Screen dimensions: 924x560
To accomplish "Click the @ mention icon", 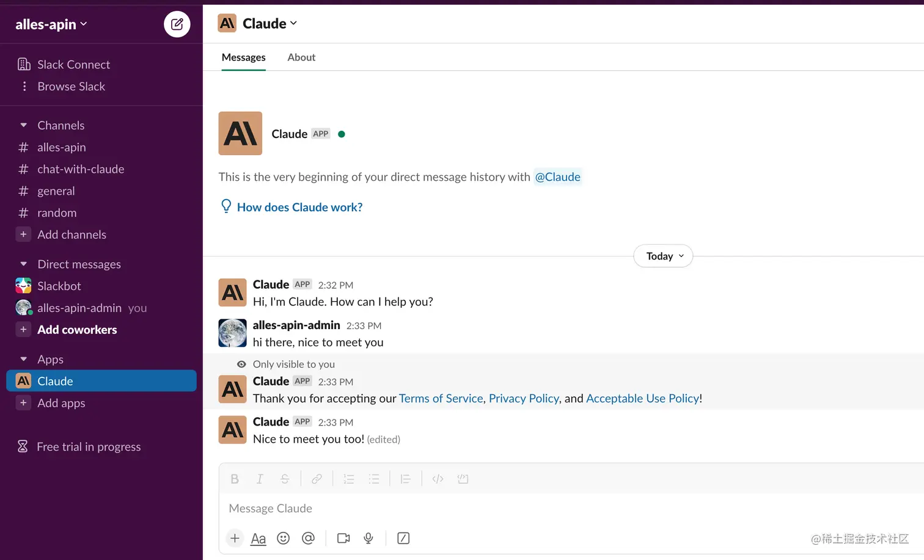I will pyautogui.click(x=308, y=538).
